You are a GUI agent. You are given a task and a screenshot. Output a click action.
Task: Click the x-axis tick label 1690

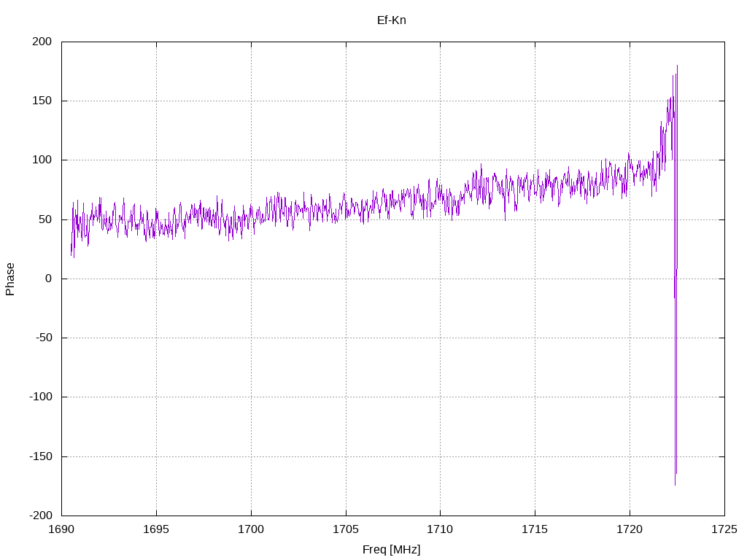coord(61,529)
